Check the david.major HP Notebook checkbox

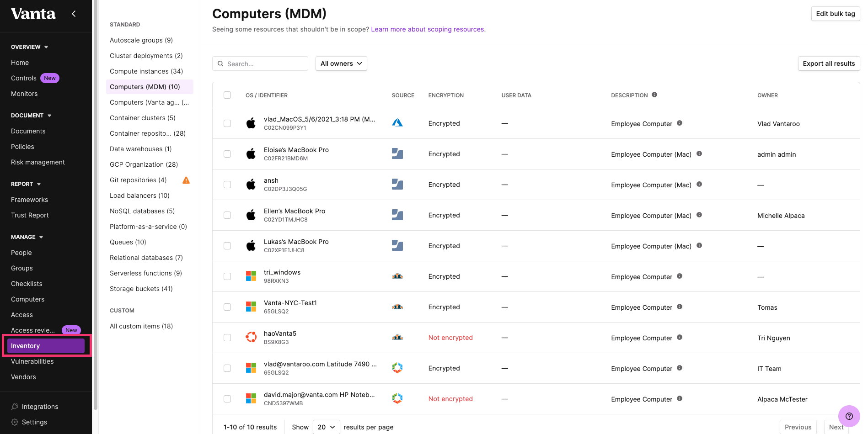(x=227, y=399)
